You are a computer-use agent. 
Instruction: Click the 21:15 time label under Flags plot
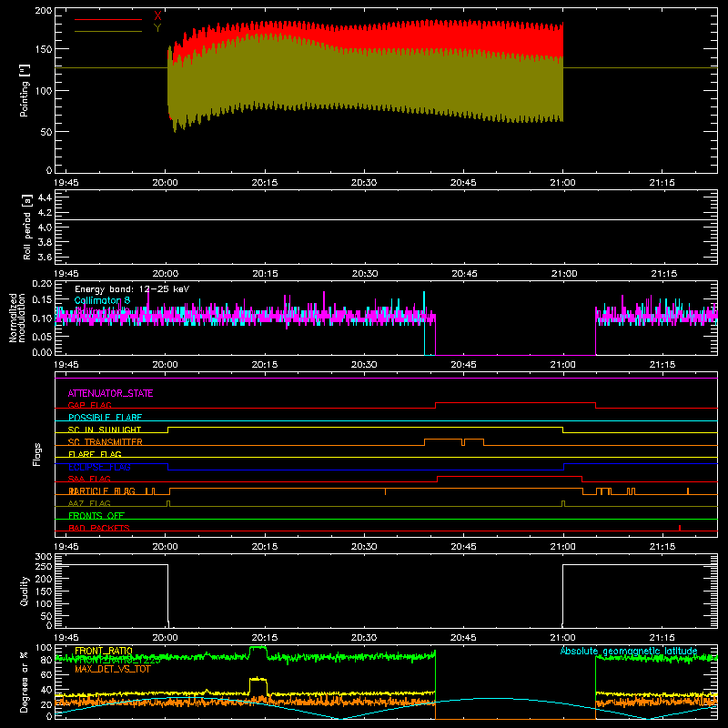[x=662, y=547]
